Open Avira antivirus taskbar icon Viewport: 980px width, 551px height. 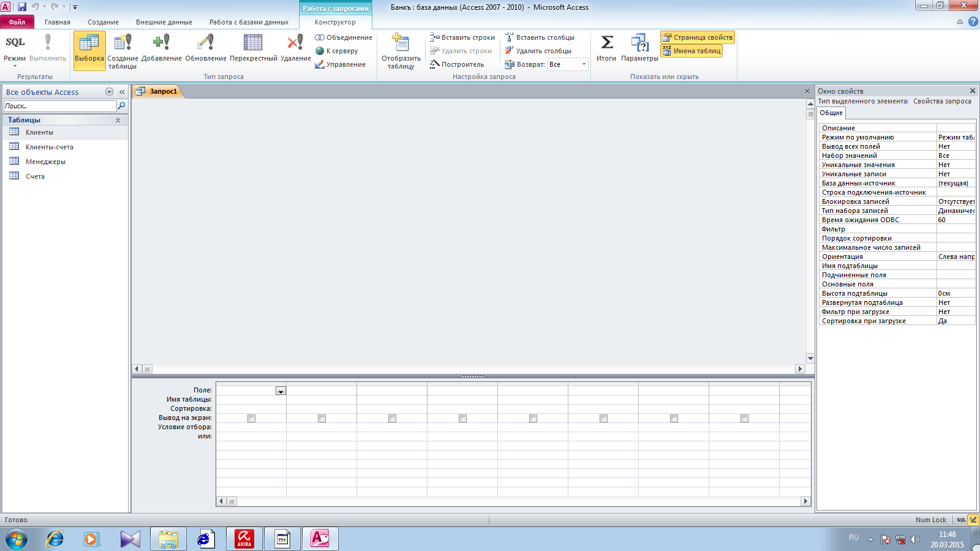point(244,539)
